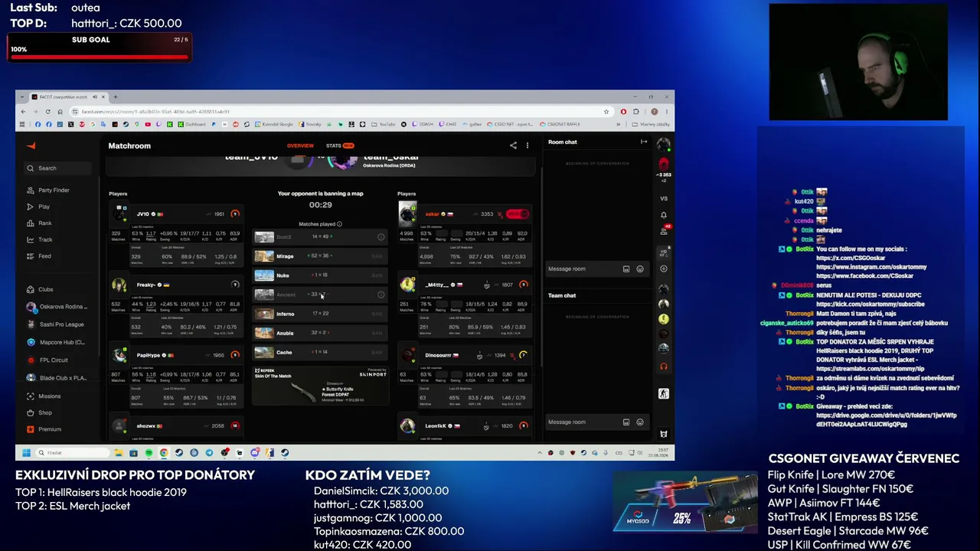Open notifications bell in right rail
980x551 pixels.
pyautogui.click(x=664, y=215)
